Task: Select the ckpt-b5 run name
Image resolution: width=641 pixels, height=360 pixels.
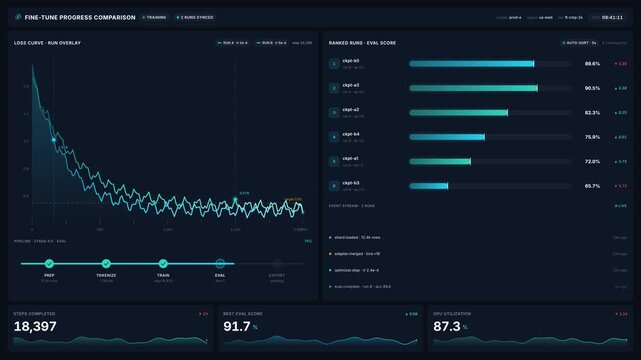Action: pyautogui.click(x=351, y=61)
